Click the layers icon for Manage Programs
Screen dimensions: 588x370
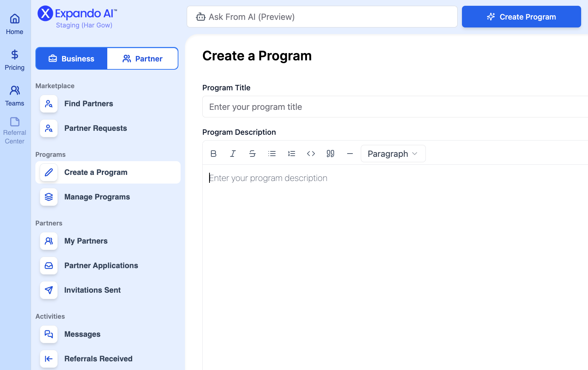point(49,197)
